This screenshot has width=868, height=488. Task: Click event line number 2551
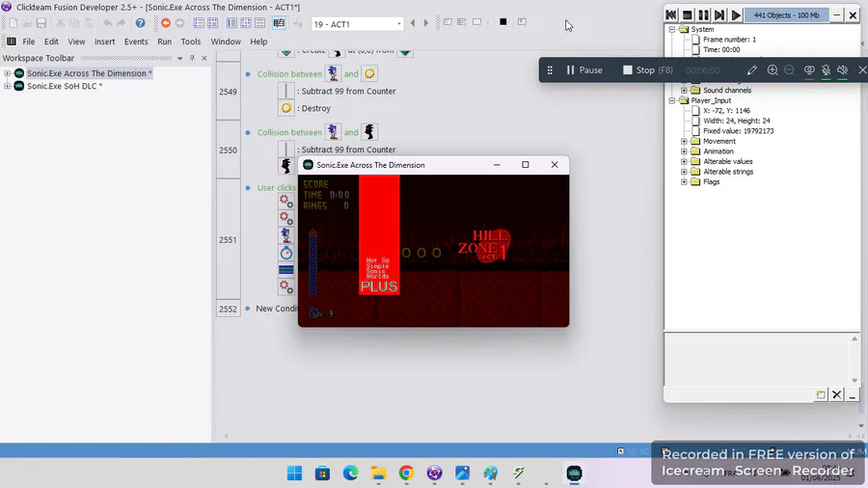pyautogui.click(x=228, y=239)
